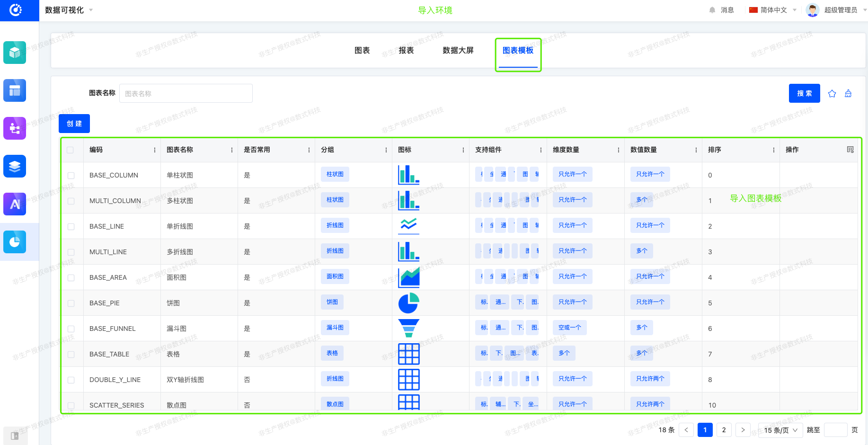Screen dimensions: 868x445
Task: Switch to the 图表模板 tab
Action: [x=518, y=51]
